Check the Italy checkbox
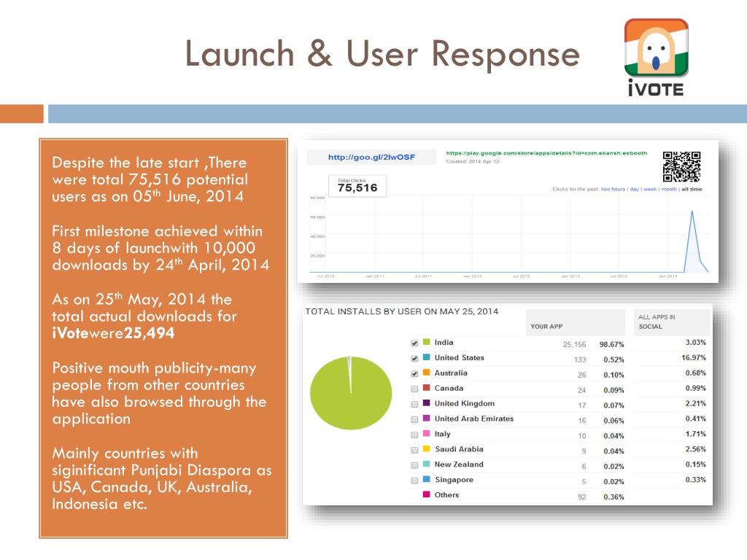The height and width of the screenshot is (560, 747). [414, 435]
